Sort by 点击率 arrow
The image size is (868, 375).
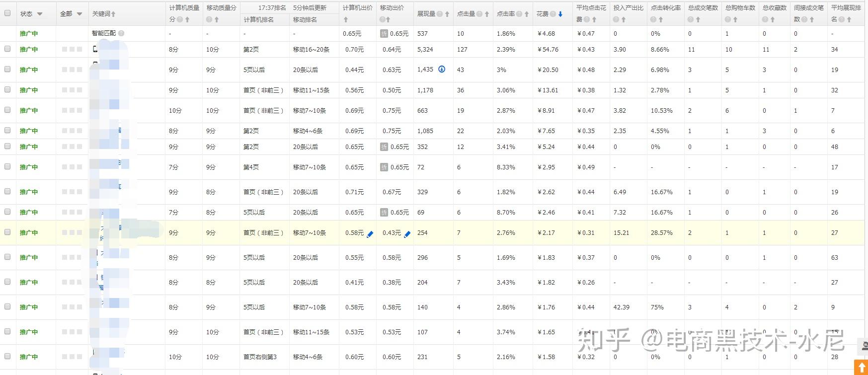pos(527,14)
